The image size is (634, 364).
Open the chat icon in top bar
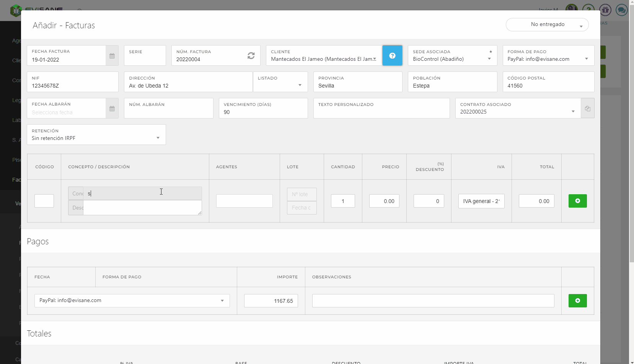(x=621, y=10)
